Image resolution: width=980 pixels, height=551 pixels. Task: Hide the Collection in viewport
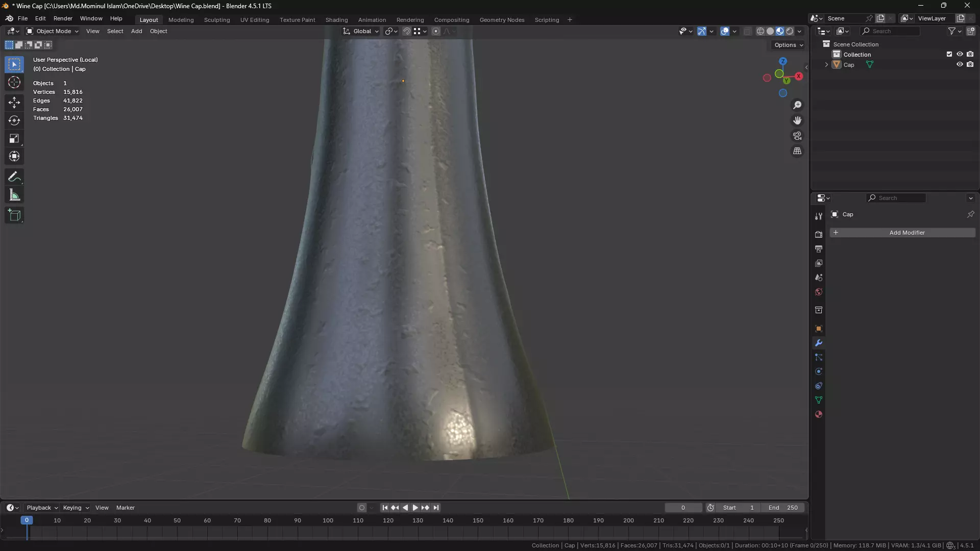pos(960,54)
